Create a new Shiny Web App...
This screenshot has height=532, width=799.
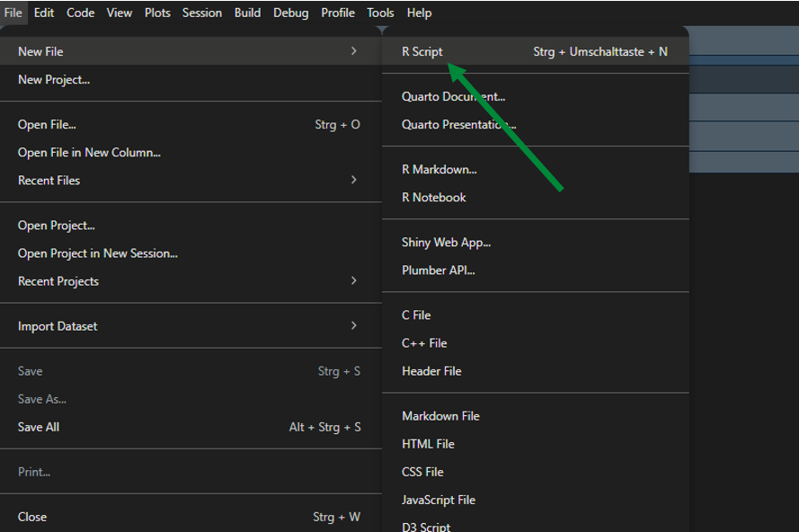(536, 242)
